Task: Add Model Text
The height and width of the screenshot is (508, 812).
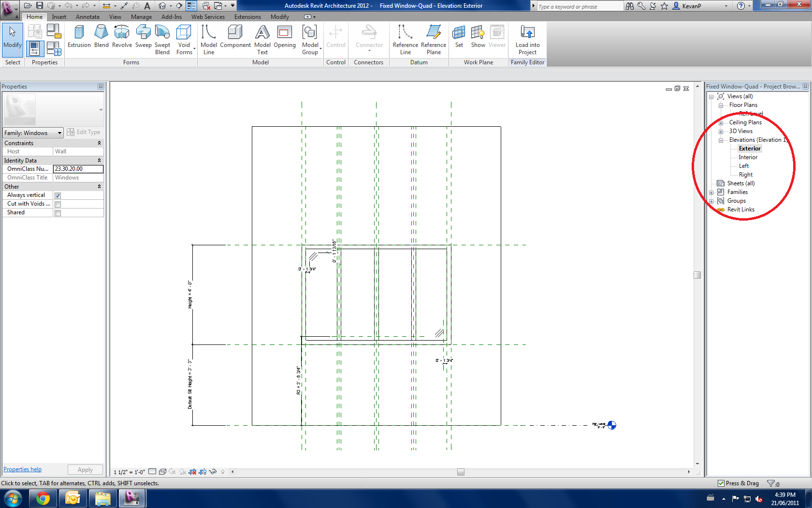Action: click(262, 40)
